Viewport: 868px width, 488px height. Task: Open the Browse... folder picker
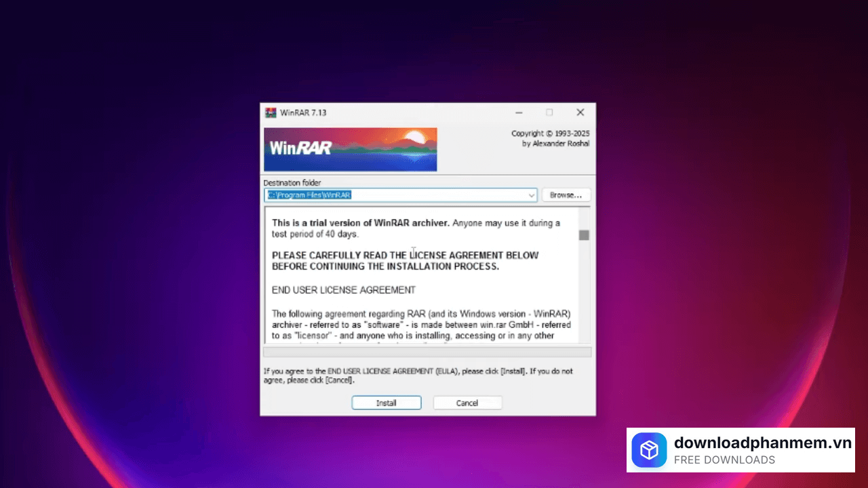566,195
